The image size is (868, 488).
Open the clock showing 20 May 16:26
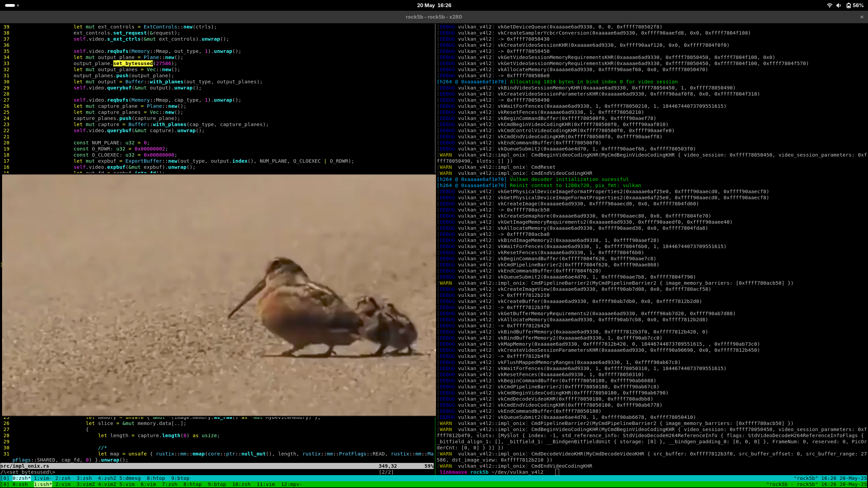(434, 5)
